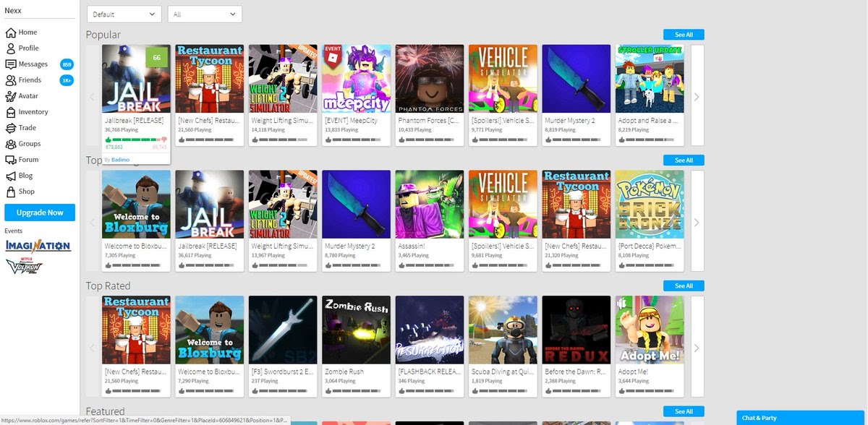
Task: Open Resurrection Flashback Release thumbnail
Action: pos(430,330)
